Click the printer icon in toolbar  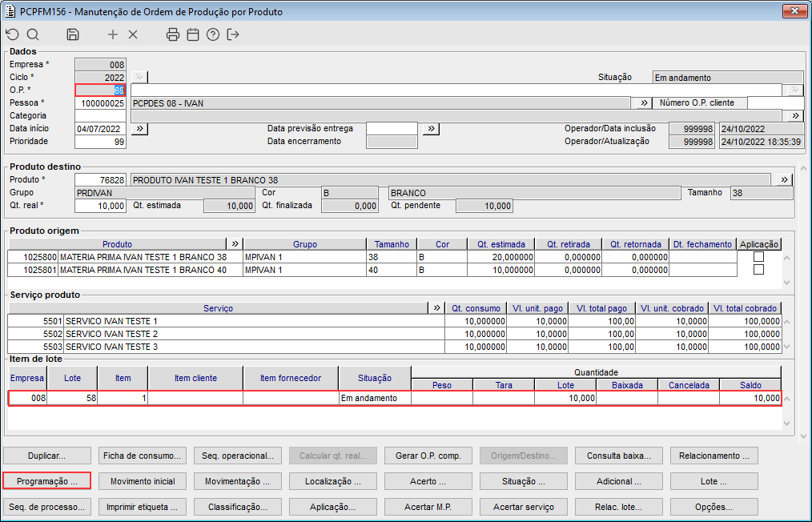click(172, 34)
